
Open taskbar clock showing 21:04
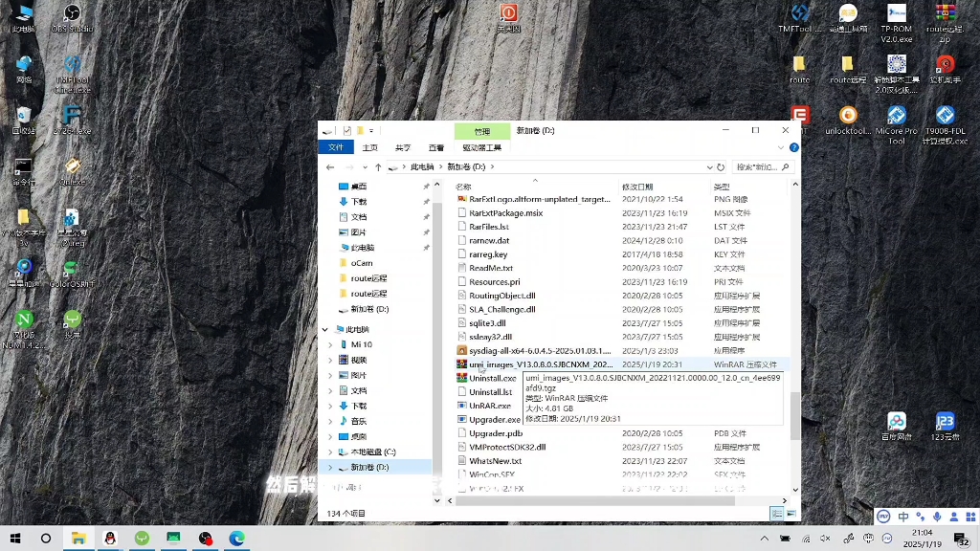pos(923,538)
